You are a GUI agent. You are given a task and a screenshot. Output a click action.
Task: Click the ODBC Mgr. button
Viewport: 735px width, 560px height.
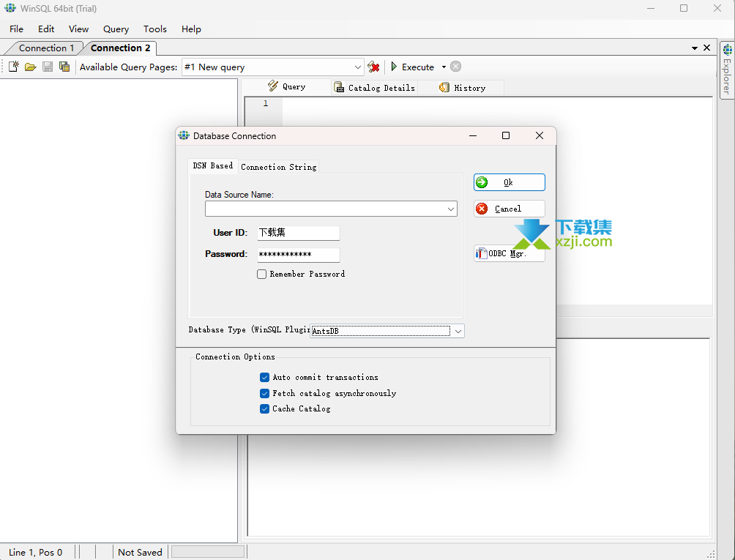[509, 253]
